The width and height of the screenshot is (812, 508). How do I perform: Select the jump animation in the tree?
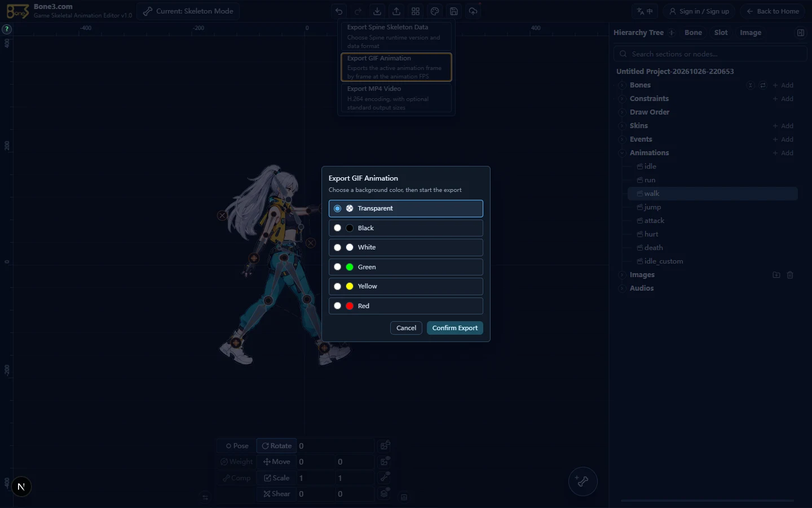point(713,207)
